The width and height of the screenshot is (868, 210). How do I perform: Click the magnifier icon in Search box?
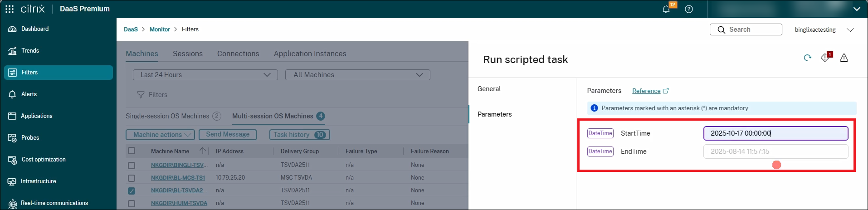pos(721,30)
